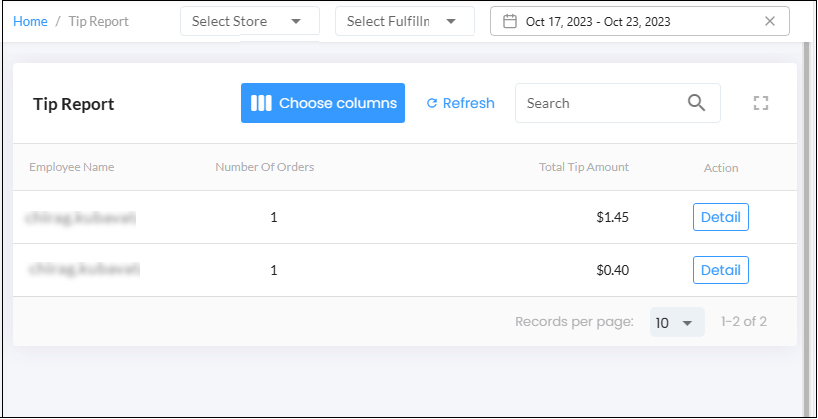818x419 pixels.
Task: Open Detail for the $0.40 tip row
Action: coord(720,270)
